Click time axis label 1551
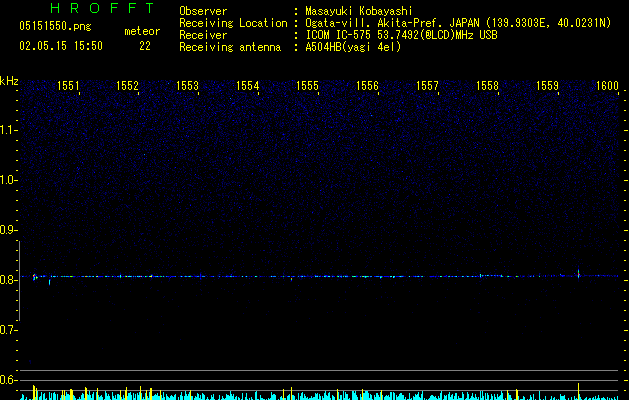 (x=68, y=86)
